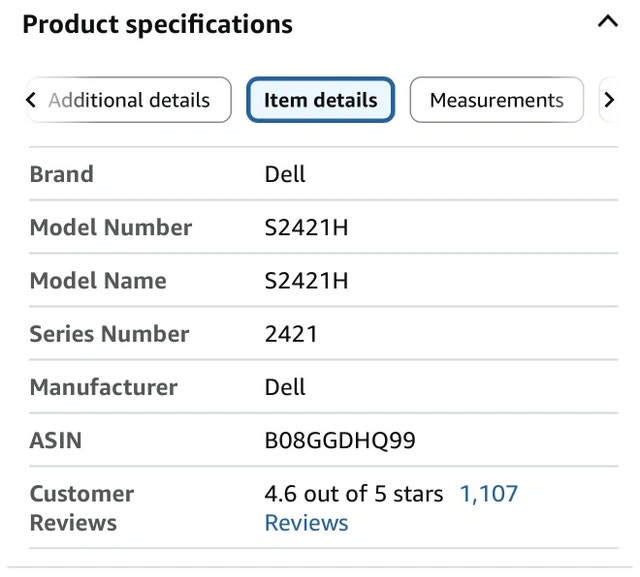
Task: Click the blue Reviews link
Action: click(x=306, y=523)
